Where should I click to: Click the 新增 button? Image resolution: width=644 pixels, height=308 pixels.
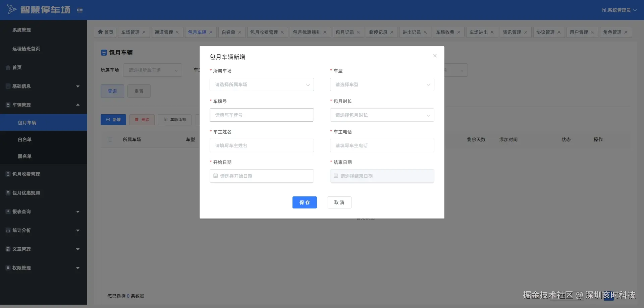pyautogui.click(x=113, y=120)
